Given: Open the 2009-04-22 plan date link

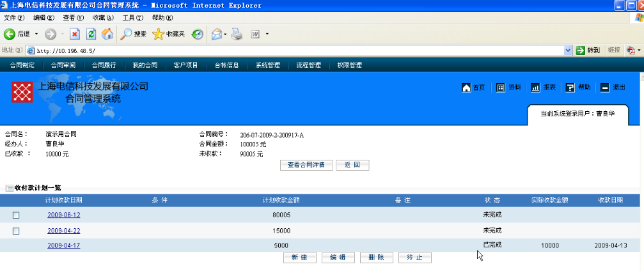Looking at the screenshot, I should pyautogui.click(x=64, y=231).
